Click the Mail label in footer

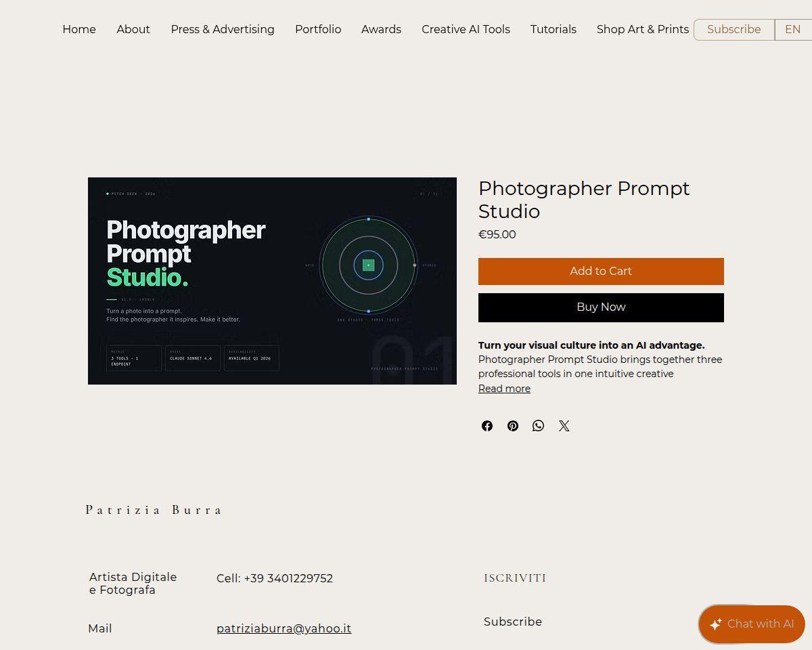tap(100, 628)
